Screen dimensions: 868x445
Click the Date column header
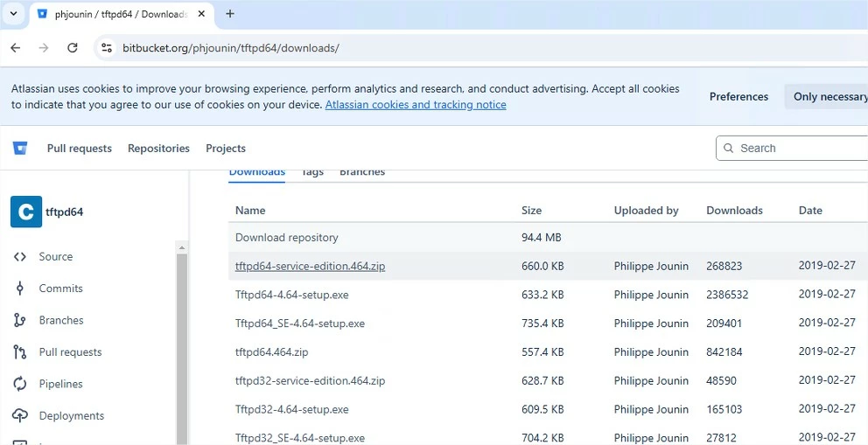tap(810, 211)
